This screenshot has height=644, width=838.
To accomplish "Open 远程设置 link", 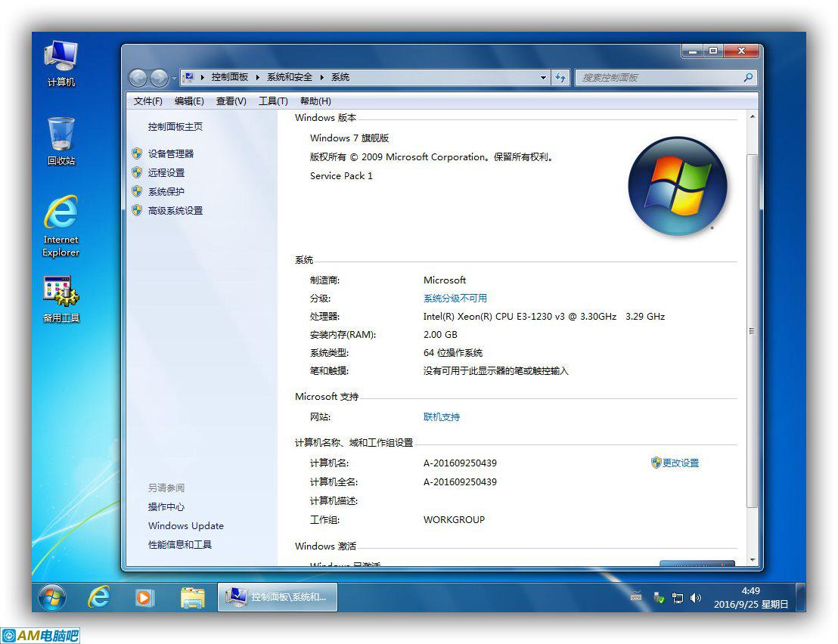I will click(x=166, y=172).
